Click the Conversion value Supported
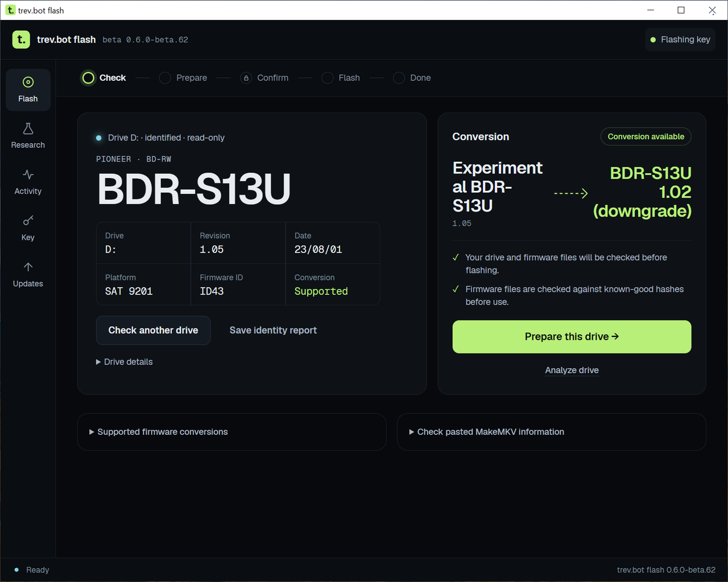Viewport: 728px width, 582px height. (321, 291)
